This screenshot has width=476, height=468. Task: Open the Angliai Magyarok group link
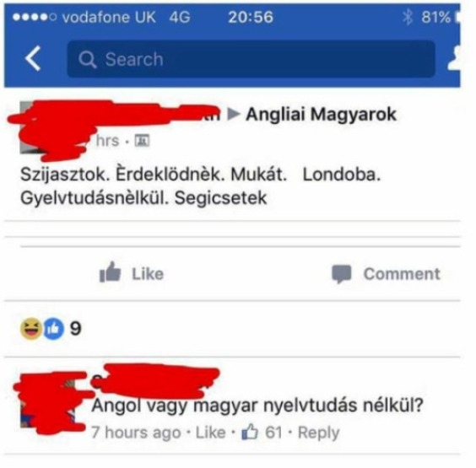click(322, 115)
